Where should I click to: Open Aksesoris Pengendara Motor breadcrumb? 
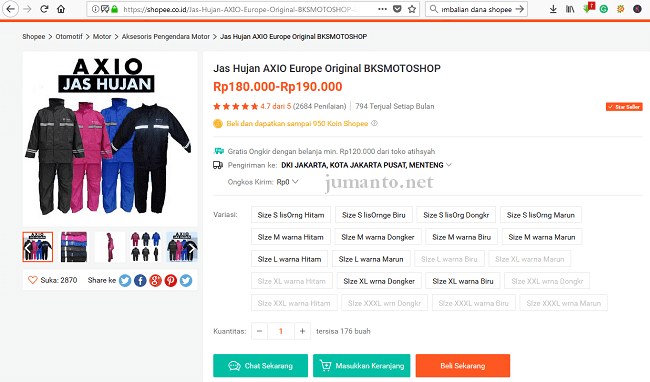point(166,36)
